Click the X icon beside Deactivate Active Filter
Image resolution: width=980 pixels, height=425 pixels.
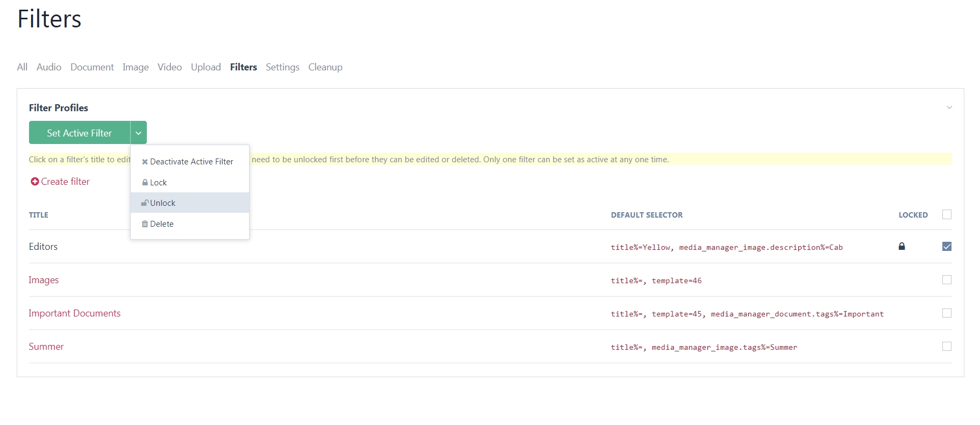click(145, 161)
